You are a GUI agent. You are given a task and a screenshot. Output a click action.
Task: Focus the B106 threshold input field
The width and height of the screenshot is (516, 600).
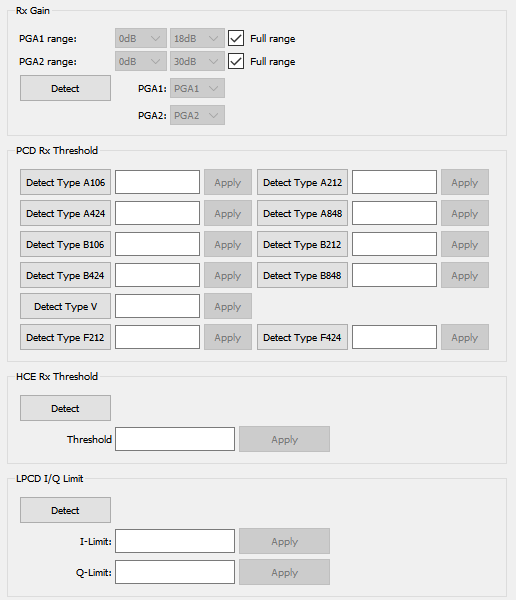pos(157,244)
